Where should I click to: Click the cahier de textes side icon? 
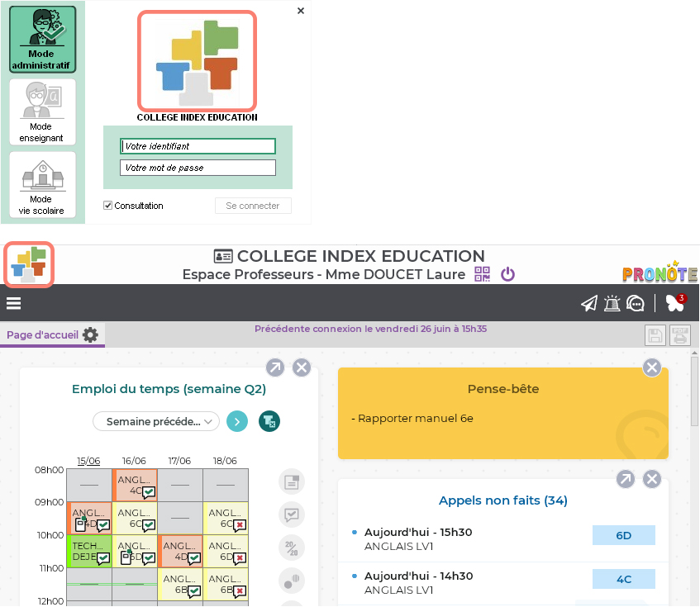point(292,481)
